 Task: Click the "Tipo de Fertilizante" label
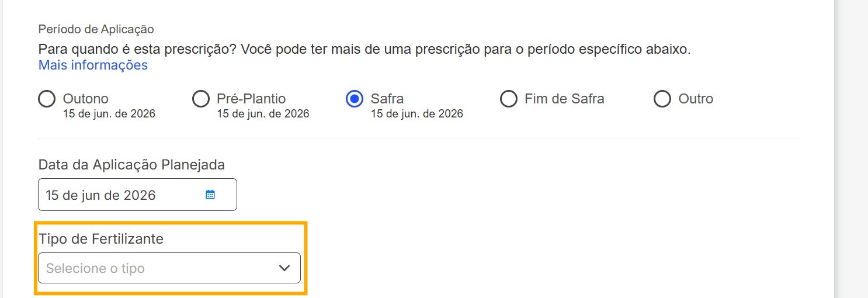[x=101, y=238]
